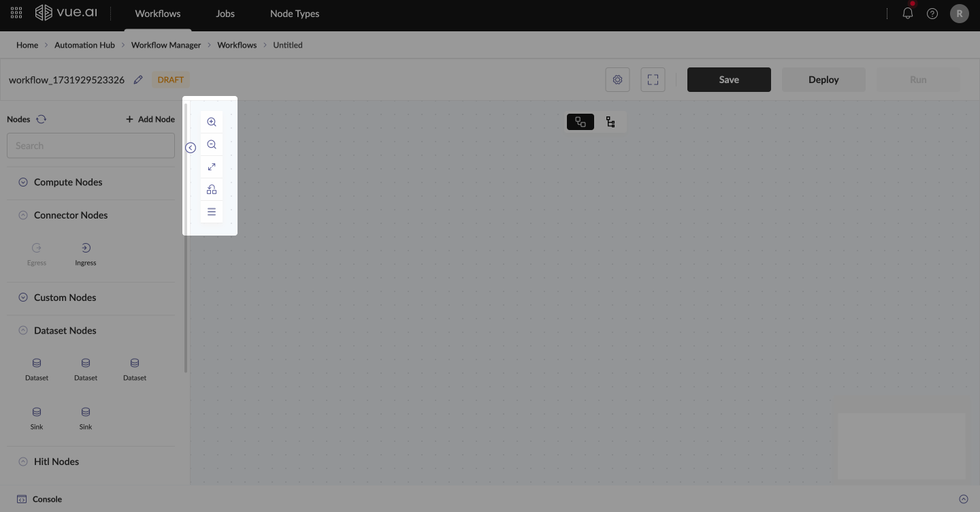This screenshot has width=980, height=512.
Task: Select the Ingress connector node
Action: point(86,253)
